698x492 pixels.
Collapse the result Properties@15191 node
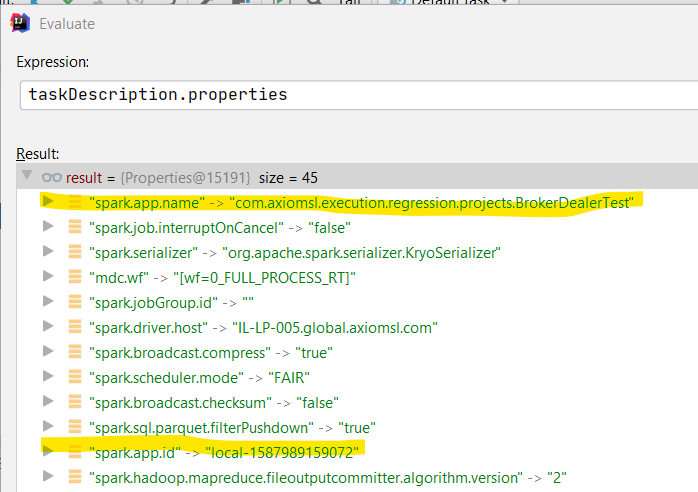point(27,175)
